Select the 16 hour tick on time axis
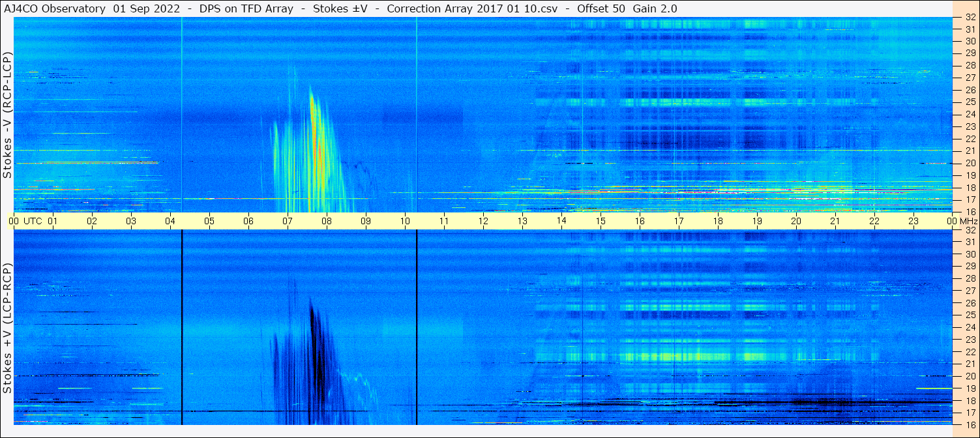This screenshot has width=980, height=438. (x=640, y=221)
